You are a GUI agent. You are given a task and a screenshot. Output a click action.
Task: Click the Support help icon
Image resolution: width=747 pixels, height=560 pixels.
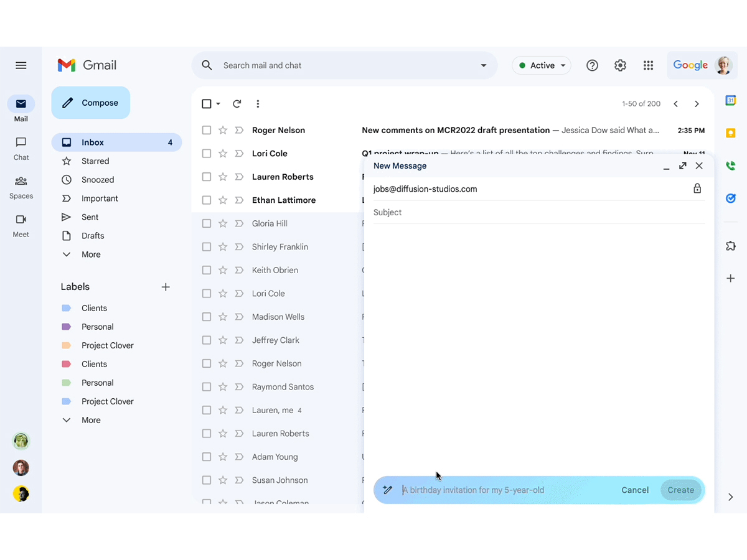tap(592, 65)
